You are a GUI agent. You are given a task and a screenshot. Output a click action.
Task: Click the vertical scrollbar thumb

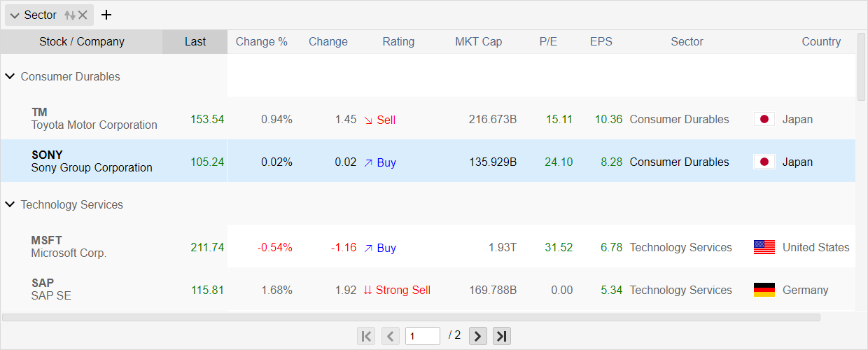pyautogui.click(x=861, y=66)
